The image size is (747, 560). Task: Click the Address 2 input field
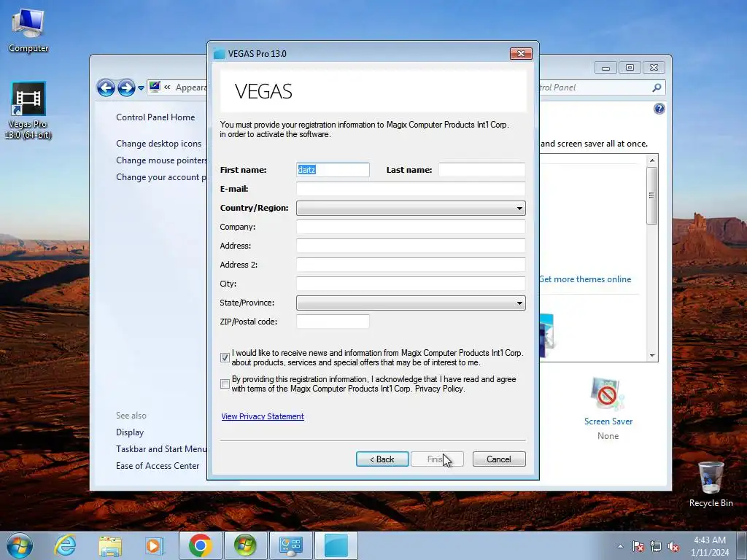point(411,265)
